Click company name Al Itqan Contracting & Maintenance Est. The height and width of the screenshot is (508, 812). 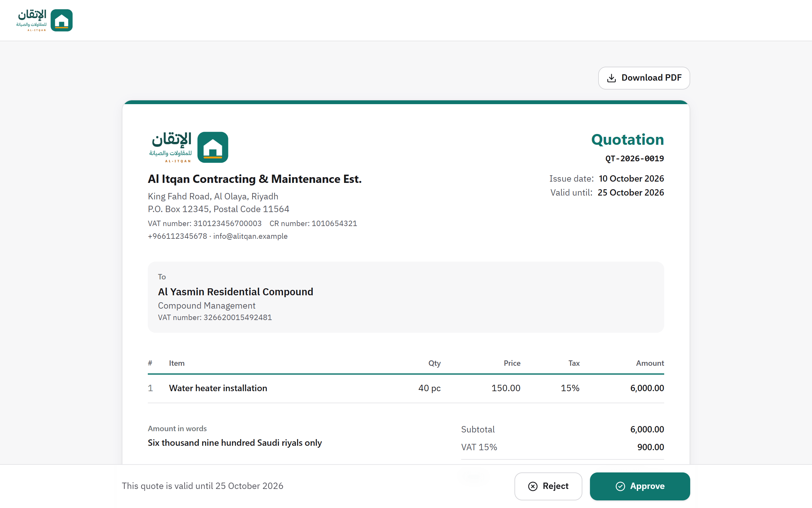click(x=255, y=179)
